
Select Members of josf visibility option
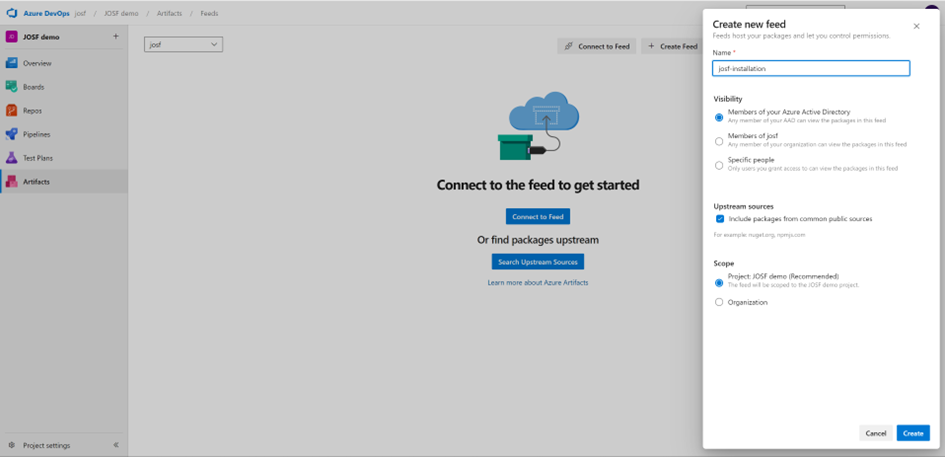[x=719, y=141]
